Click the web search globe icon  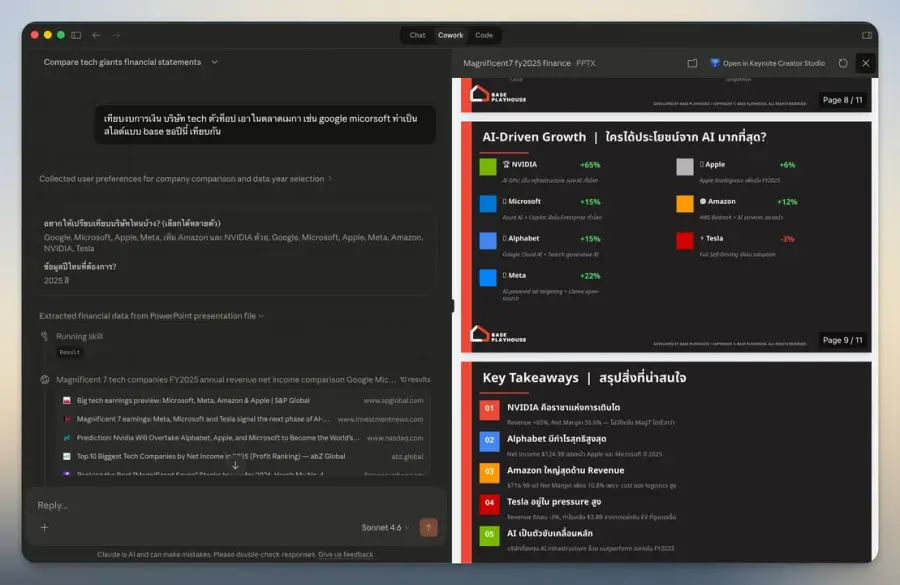coord(45,379)
